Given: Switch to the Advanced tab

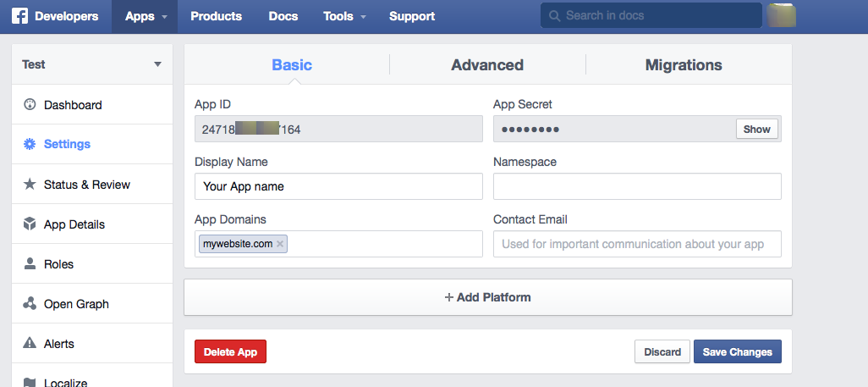Looking at the screenshot, I should coord(487,65).
